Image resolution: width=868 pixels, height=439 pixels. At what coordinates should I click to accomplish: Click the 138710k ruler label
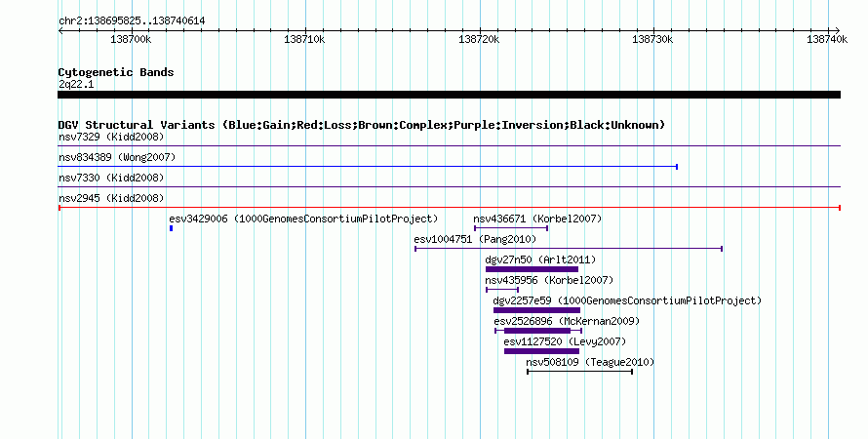(x=304, y=39)
